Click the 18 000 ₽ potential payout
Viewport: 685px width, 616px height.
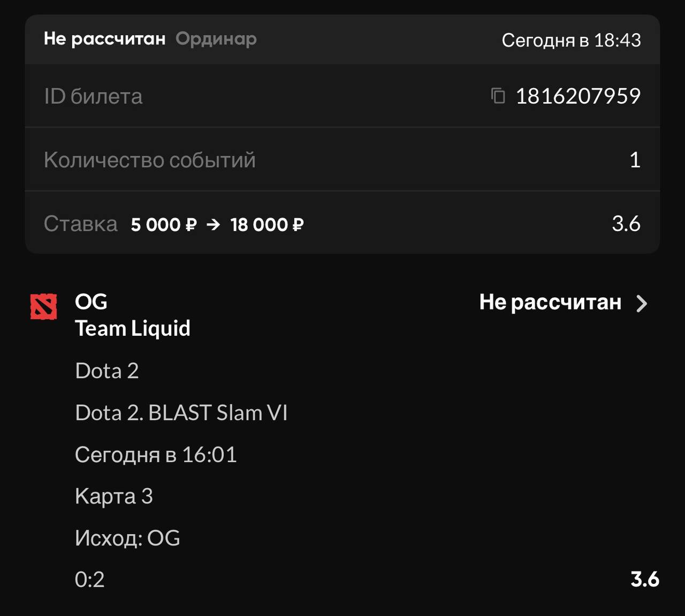tap(267, 225)
